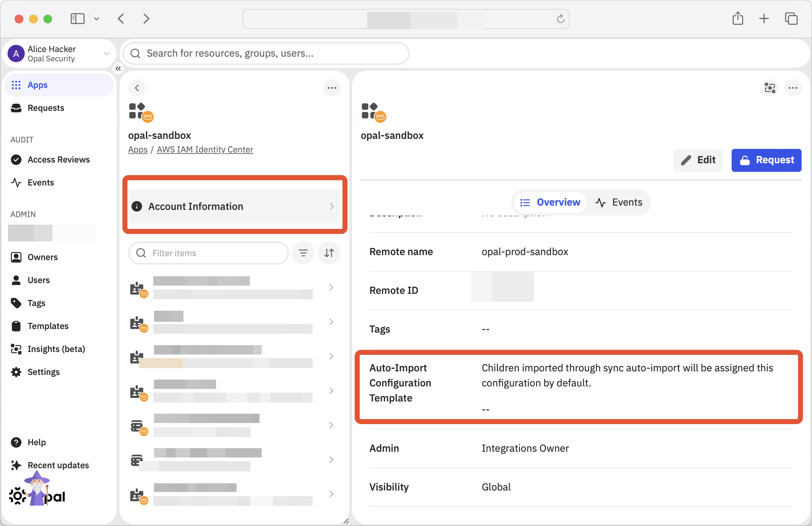Expand the second resource list item chevron
The image size is (812, 526).
331,322
